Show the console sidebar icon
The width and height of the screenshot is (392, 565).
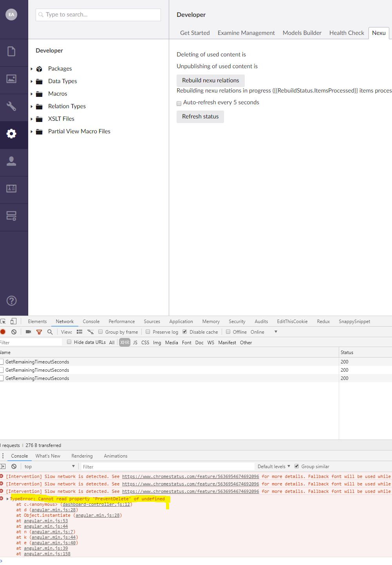[3, 466]
